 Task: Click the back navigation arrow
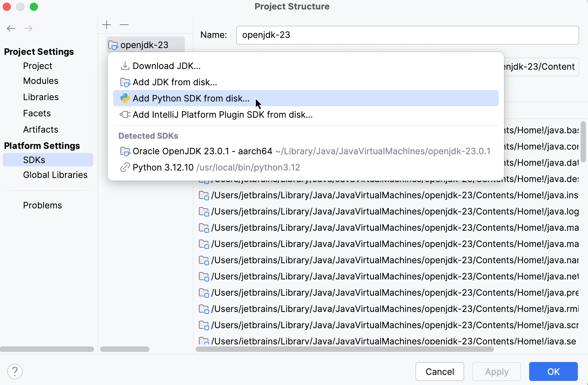(11, 28)
